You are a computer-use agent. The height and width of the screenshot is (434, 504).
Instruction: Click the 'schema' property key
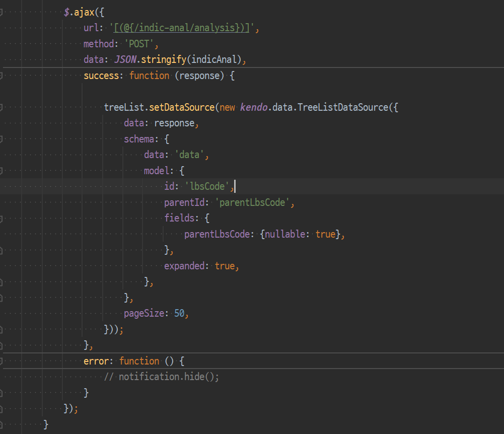[139, 139]
